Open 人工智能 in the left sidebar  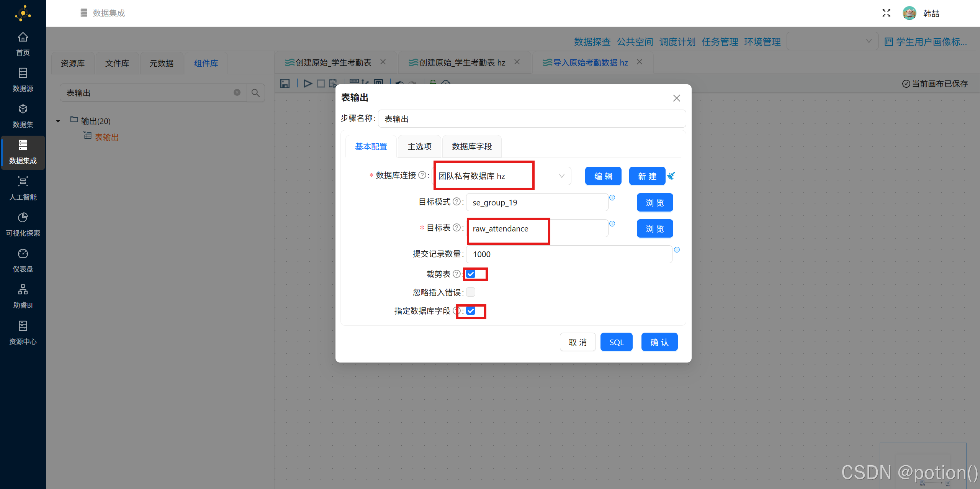pyautogui.click(x=23, y=188)
